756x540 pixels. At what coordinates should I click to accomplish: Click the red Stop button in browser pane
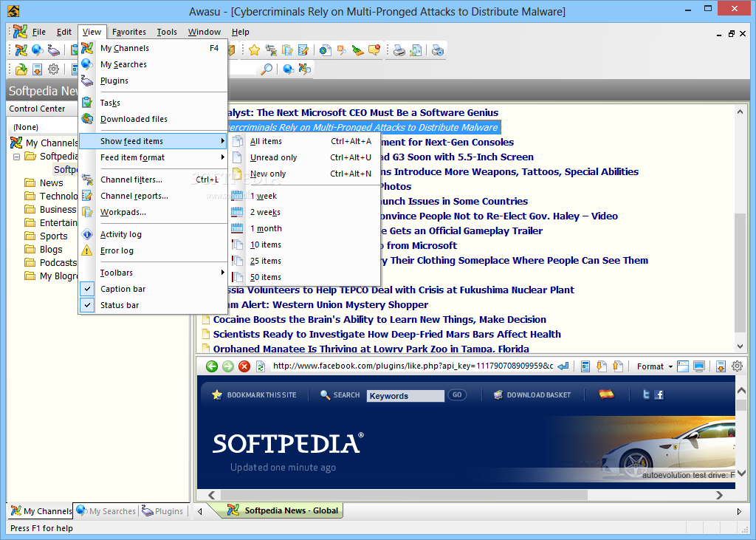pyautogui.click(x=244, y=366)
